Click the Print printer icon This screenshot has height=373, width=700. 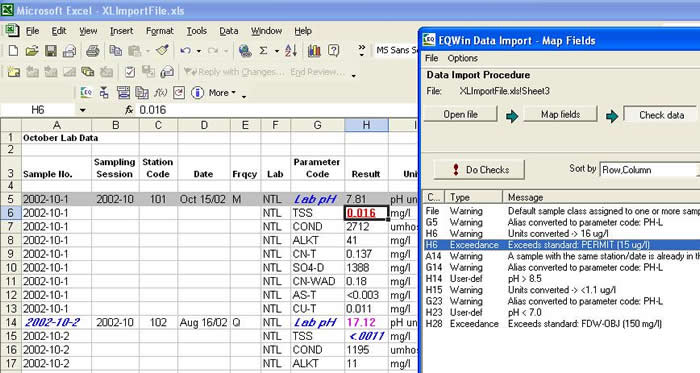click(92, 51)
